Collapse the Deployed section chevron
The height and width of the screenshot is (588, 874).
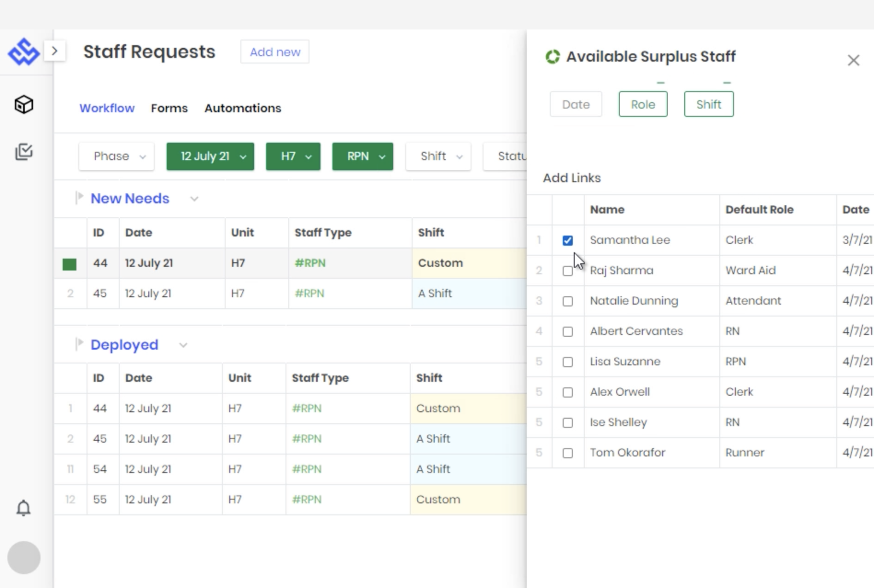coord(183,345)
